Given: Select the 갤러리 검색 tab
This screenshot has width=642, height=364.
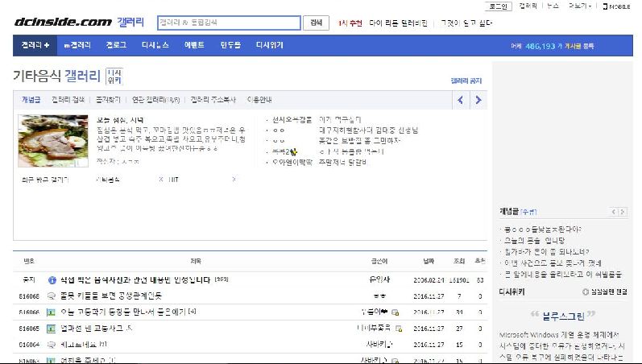Looking at the screenshot, I should [68, 100].
